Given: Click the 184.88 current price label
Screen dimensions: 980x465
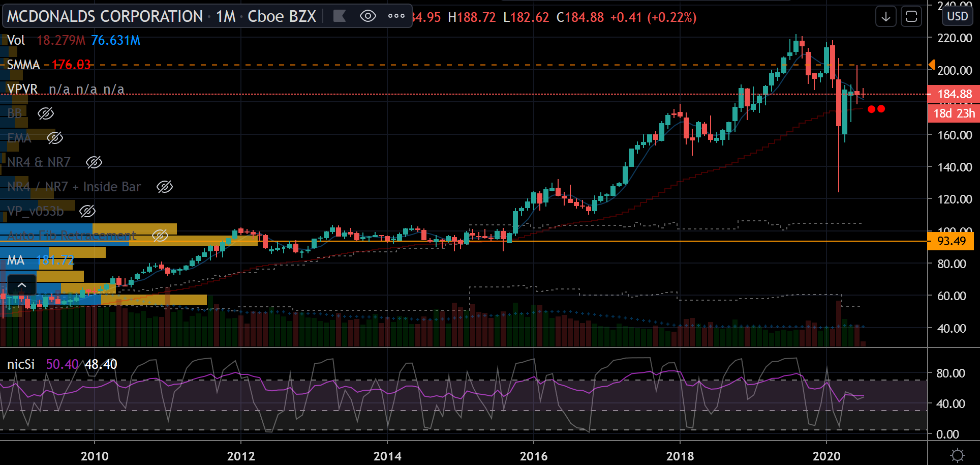Looking at the screenshot, I should 954,94.
